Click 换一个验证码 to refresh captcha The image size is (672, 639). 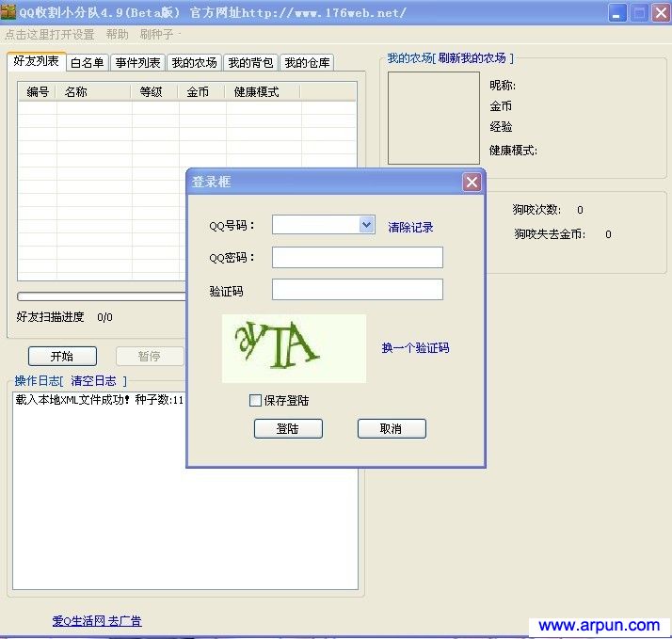[415, 347]
